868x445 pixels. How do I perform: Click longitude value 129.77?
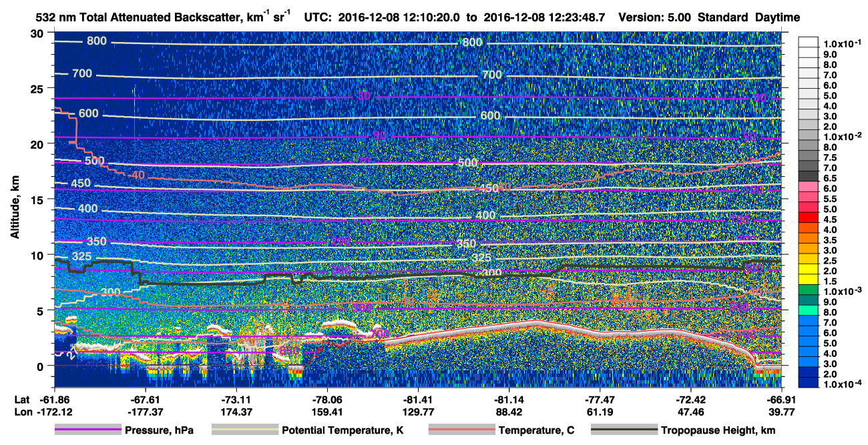[419, 412]
